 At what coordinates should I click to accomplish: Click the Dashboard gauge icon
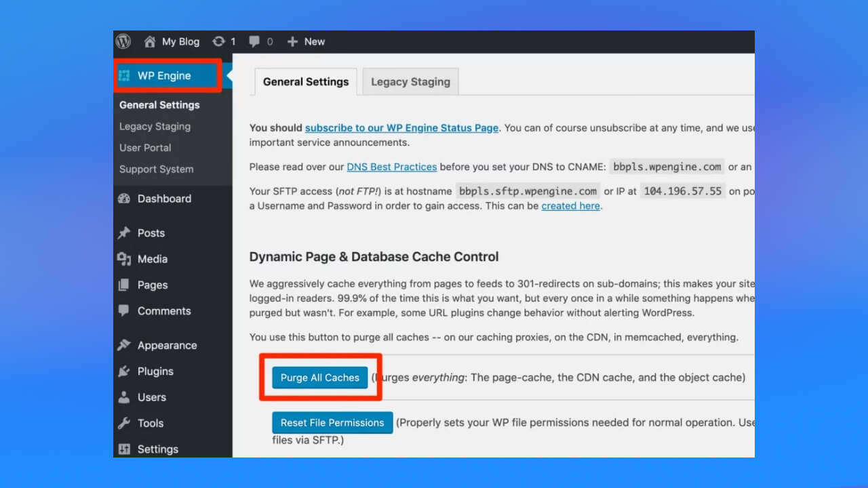(x=124, y=199)
